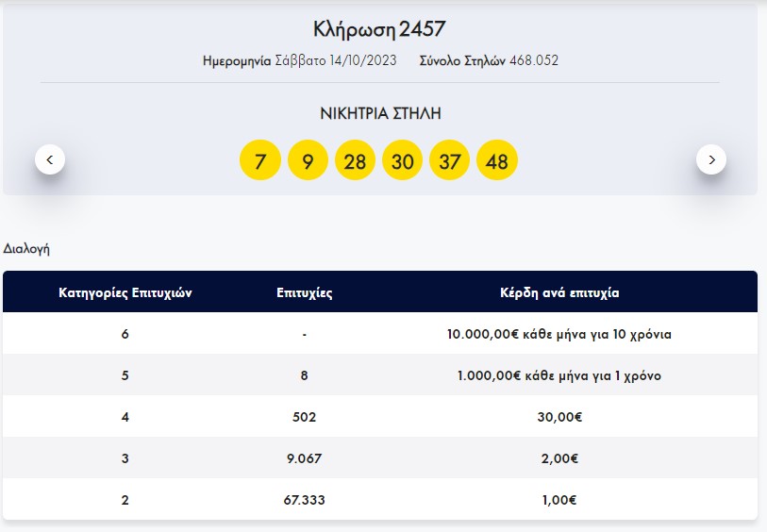Click the yellow ball numbered 37

[450, 161]
